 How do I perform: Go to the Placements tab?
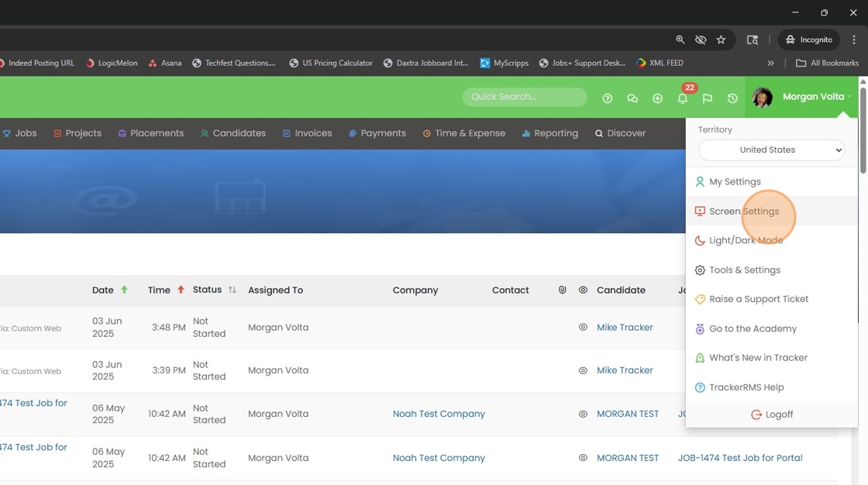point(150,133)
